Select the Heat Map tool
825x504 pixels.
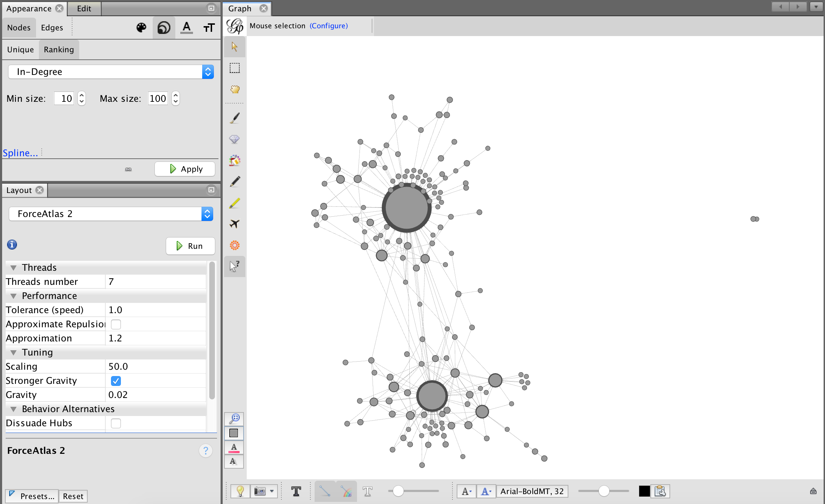point(234,139)
